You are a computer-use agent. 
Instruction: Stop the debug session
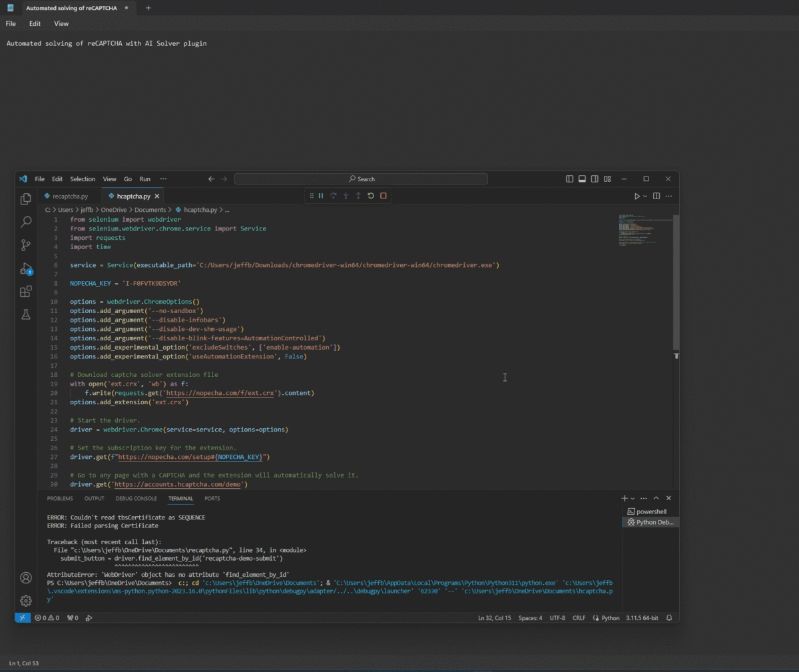[x=384, y=196]
